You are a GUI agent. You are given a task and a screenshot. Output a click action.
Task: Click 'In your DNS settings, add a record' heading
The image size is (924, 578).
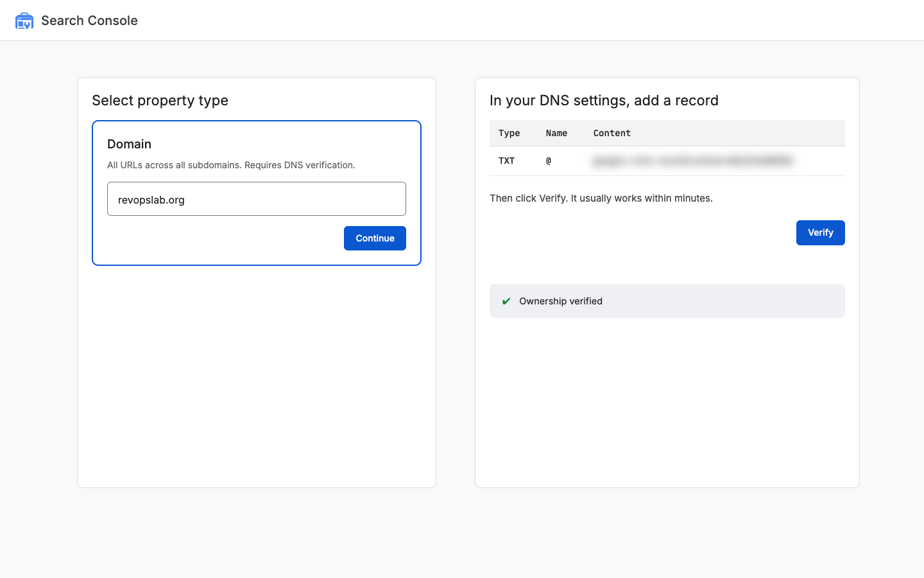(x=604, y=100)
